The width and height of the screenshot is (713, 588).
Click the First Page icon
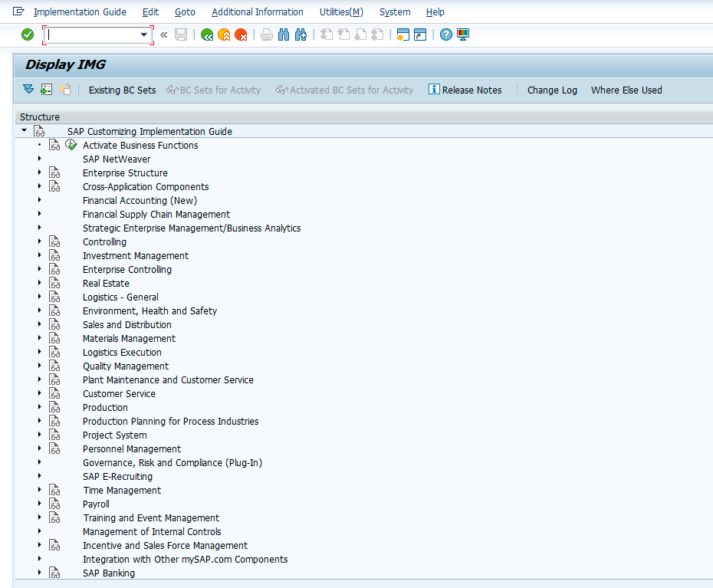(x=327, y=34)
